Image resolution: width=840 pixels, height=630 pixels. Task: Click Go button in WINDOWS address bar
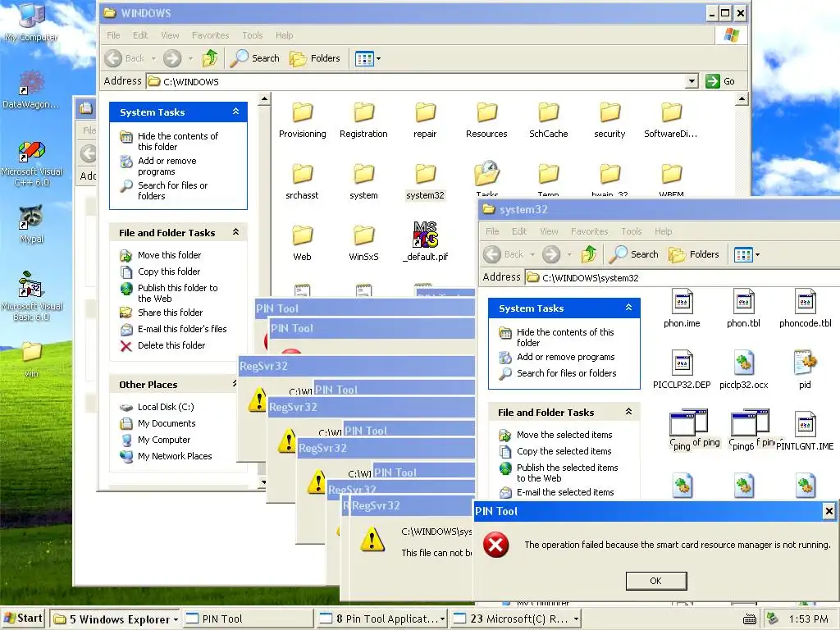pos(720,81)
